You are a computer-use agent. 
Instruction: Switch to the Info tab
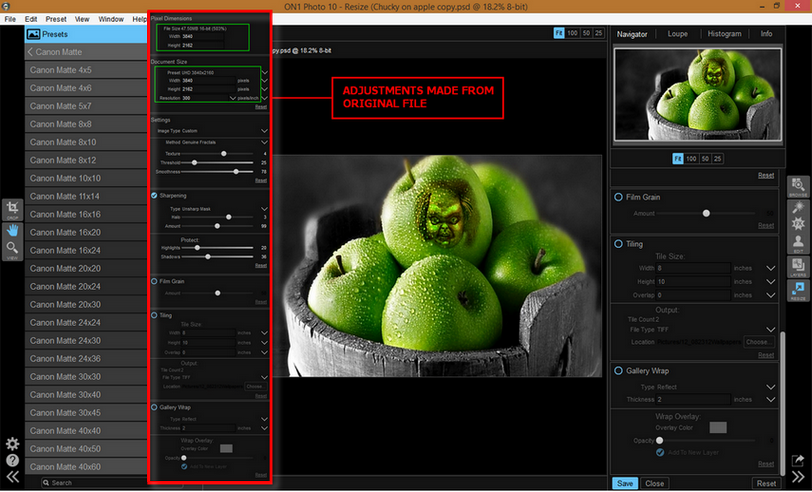(766, 34)
